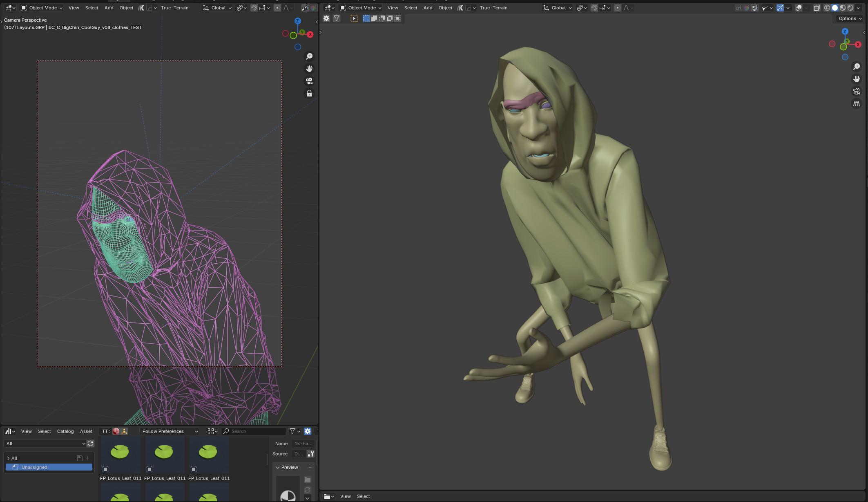Screen dimensions: 868x502
Task: Open Add menu in left viewport
Action: coord(109,8)
